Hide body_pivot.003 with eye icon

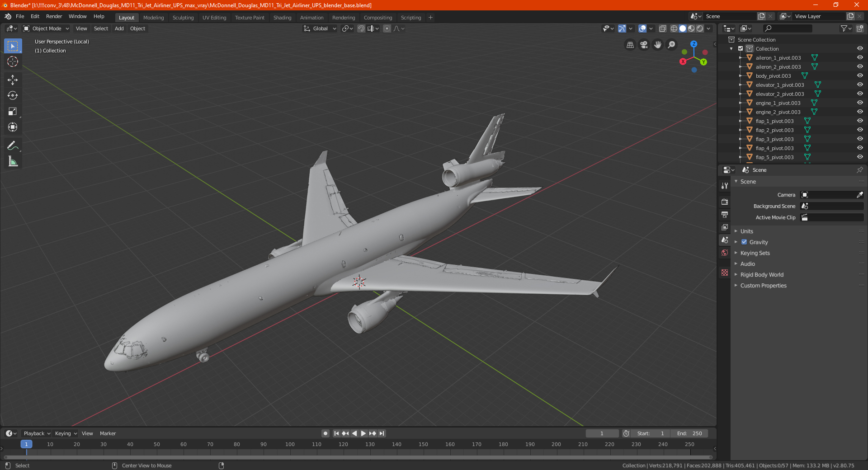(x=860, y=75)
